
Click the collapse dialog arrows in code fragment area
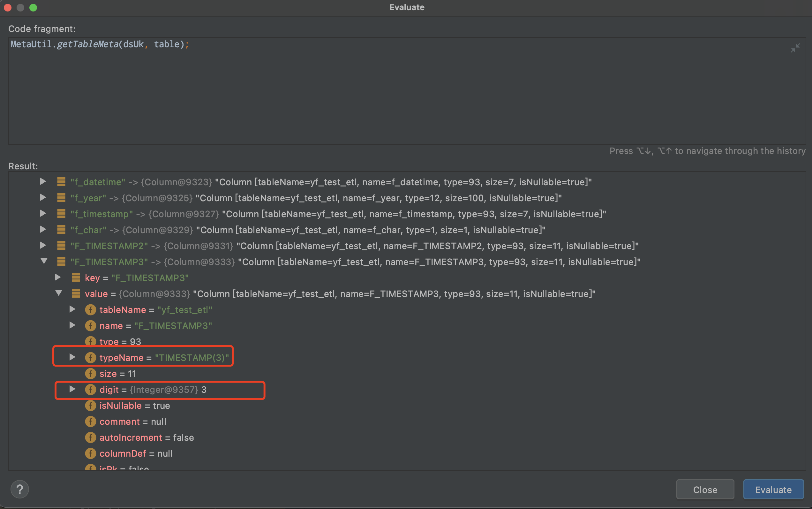click(795, 47)
